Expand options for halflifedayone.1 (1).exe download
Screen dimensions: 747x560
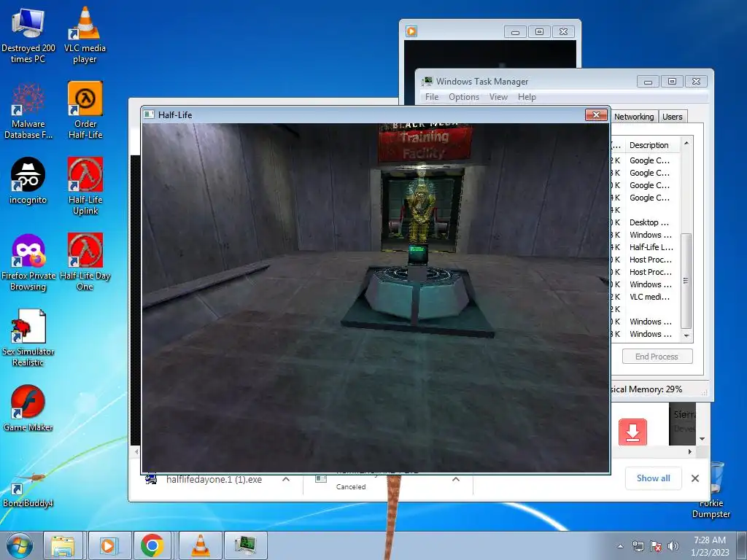click(x=286, y=479)
